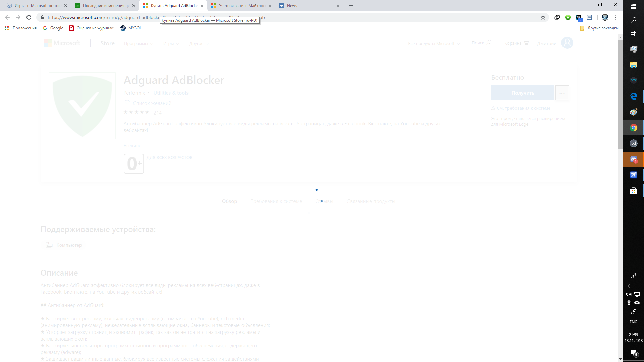This screenshot has height=362, width=644.
Task: Show hidden system tray icons
Action: pyautogui.click(x=629, y=286)
